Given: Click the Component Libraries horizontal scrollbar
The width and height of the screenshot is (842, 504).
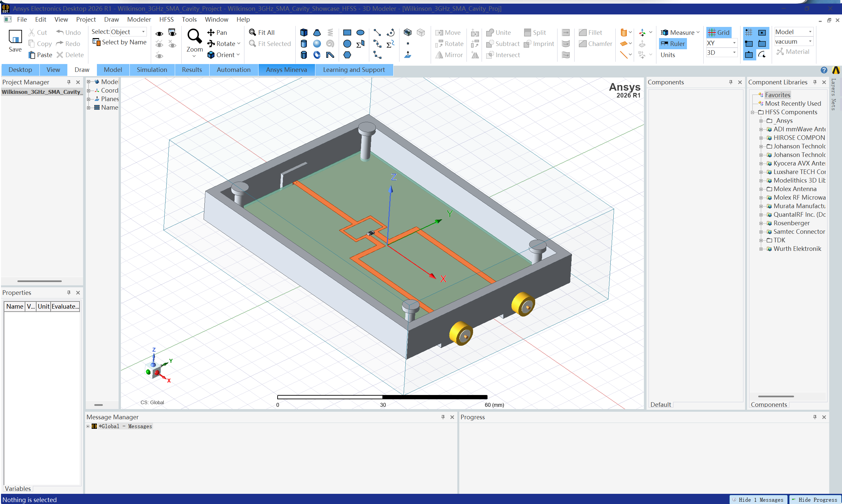Looking at the screenshot, I should tap(776, 396).
